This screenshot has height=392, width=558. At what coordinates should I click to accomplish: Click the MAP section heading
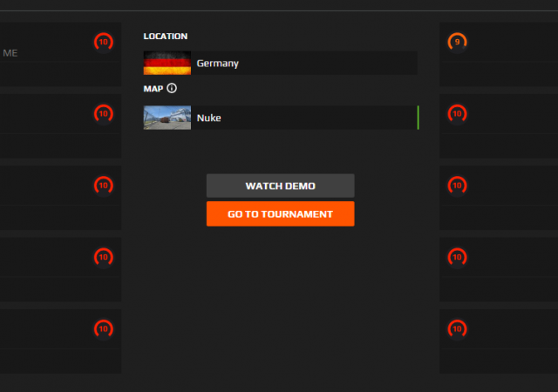click(153, 89)
